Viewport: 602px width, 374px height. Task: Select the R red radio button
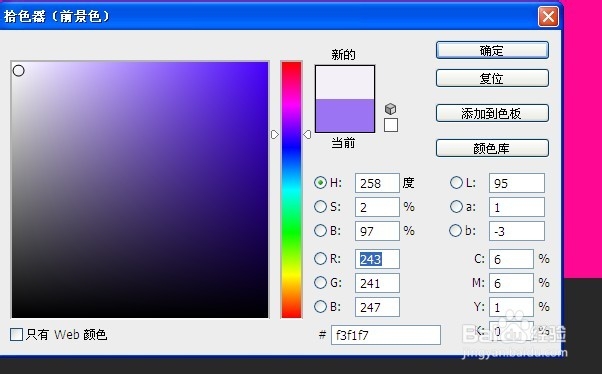point(320,259)
